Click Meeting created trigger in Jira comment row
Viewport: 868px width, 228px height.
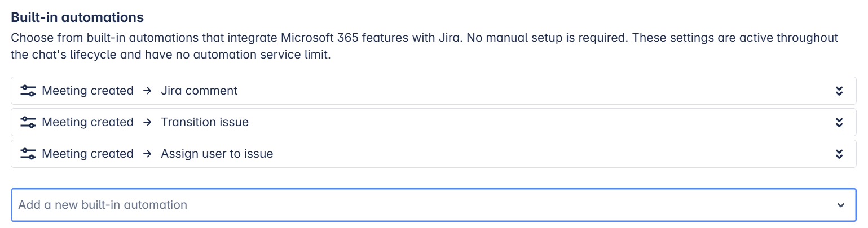click(87, 91)
